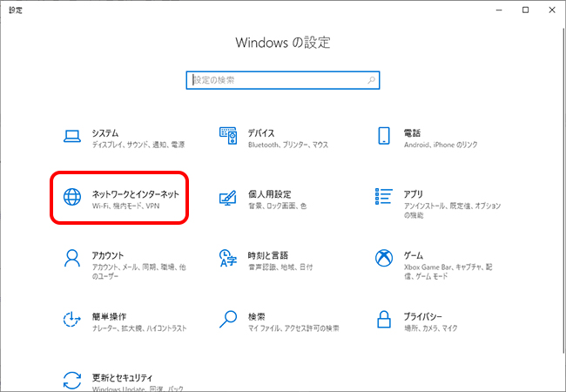Go to the デバイス settings heading

point(261,133)
